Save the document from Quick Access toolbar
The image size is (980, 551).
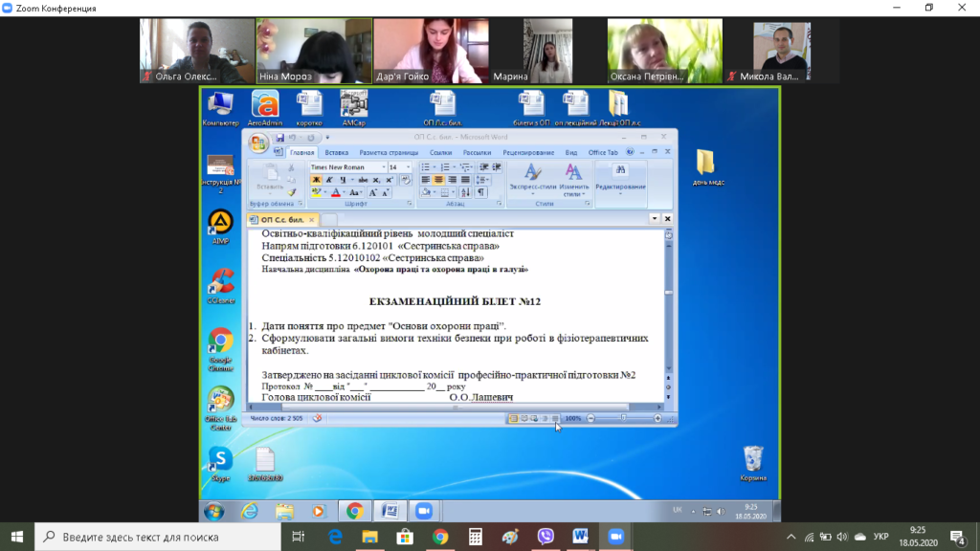coord(279,138)
